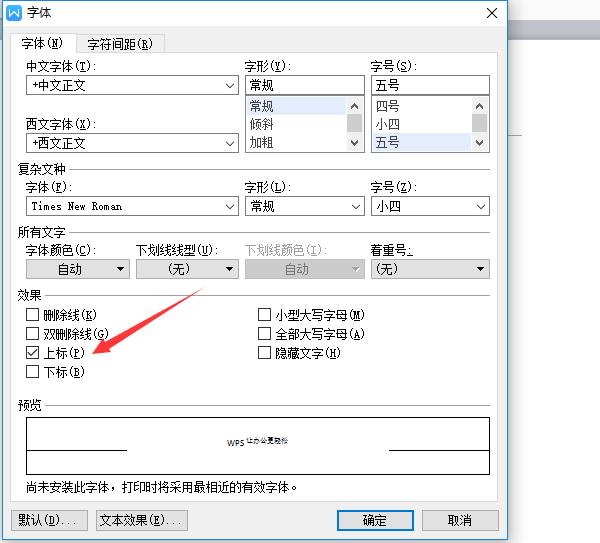This screenshot has height=543, width=600.
Task: Expand the 中文字体 dropdown
Action: click(x=230, y=85)
